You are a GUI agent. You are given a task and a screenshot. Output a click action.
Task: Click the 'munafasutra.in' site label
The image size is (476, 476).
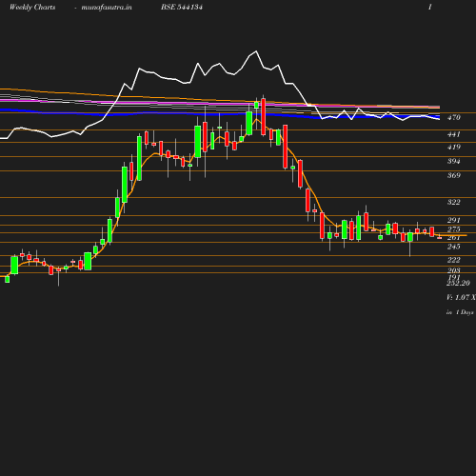(107, 7)
